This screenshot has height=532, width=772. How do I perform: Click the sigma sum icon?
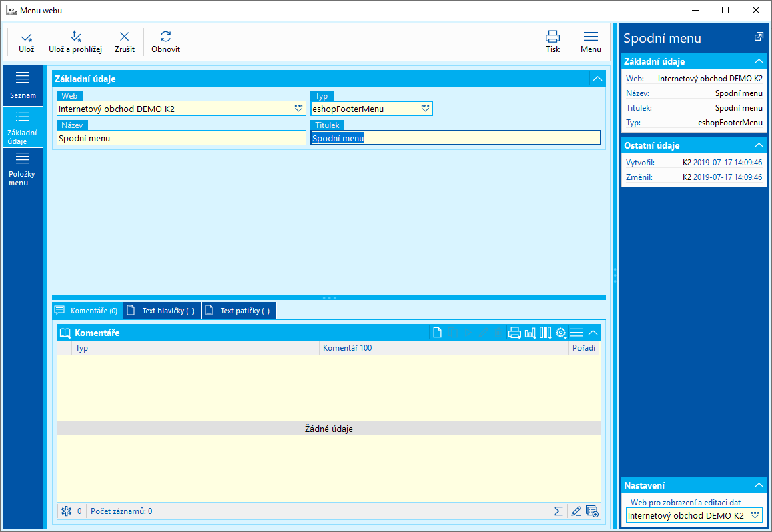(x=558, y=511)
